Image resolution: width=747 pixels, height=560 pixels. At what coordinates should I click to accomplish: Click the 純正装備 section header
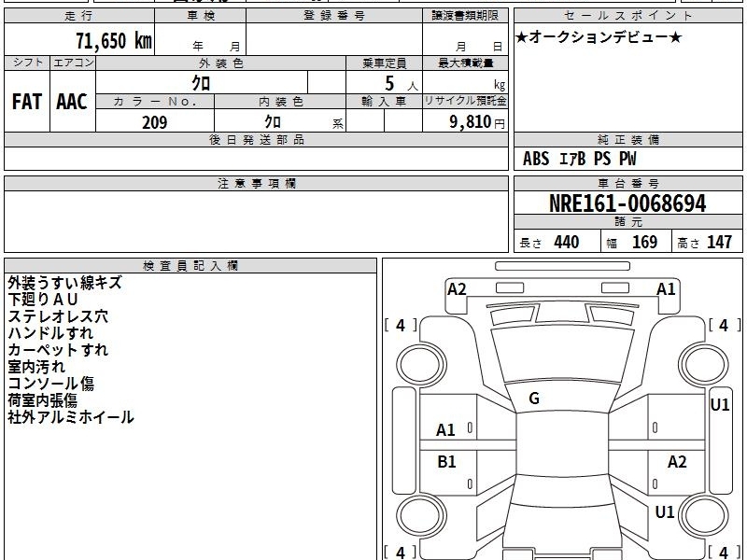pyautogui.click(x=627, y=140)
